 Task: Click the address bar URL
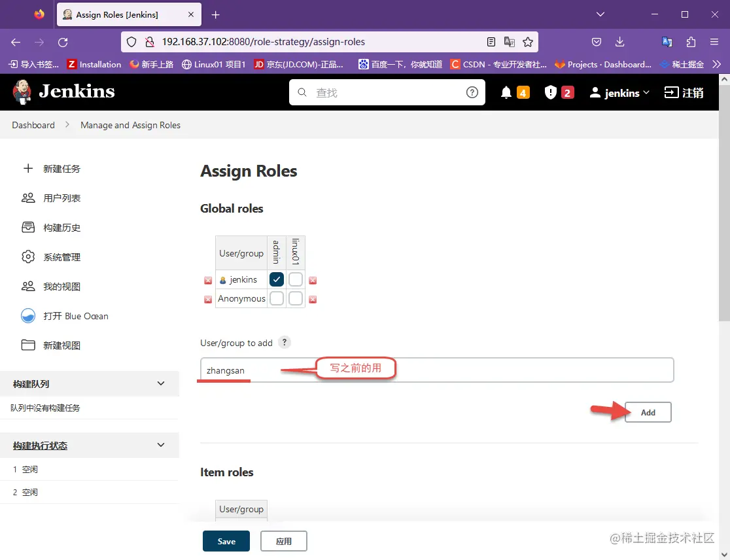pos(264,42)
